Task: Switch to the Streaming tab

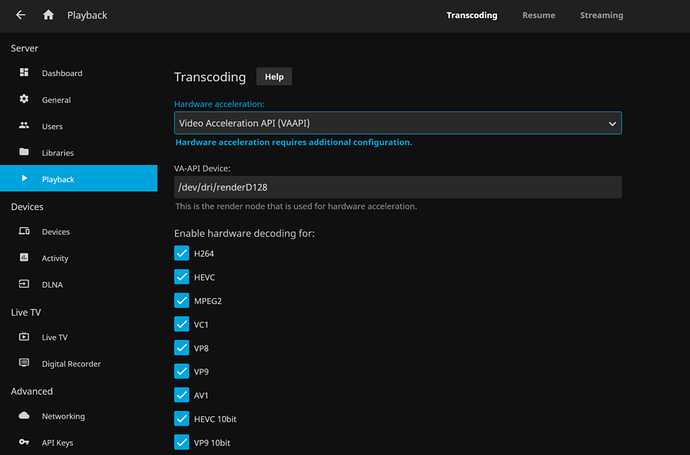Action: (x=601, y=15)
